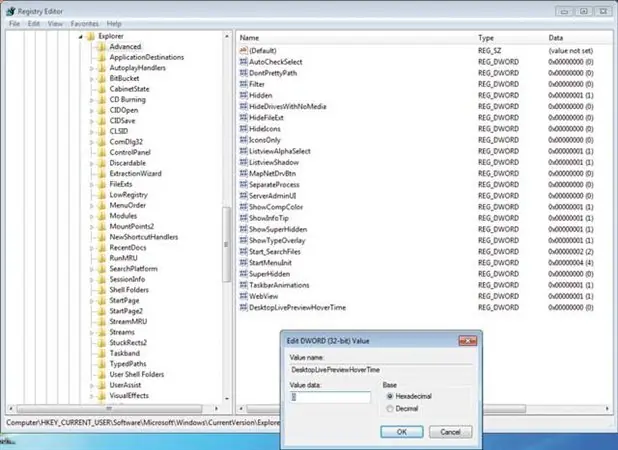Close the Edit DWORD dialog with X
Screen dimensions: 618x450
[467, 341]
